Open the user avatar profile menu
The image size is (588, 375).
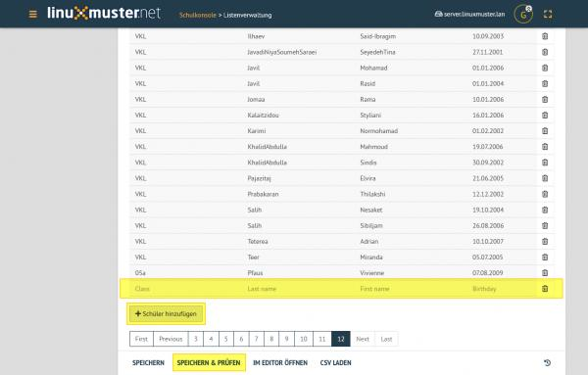pyautogui.click(x=523, y=15)
